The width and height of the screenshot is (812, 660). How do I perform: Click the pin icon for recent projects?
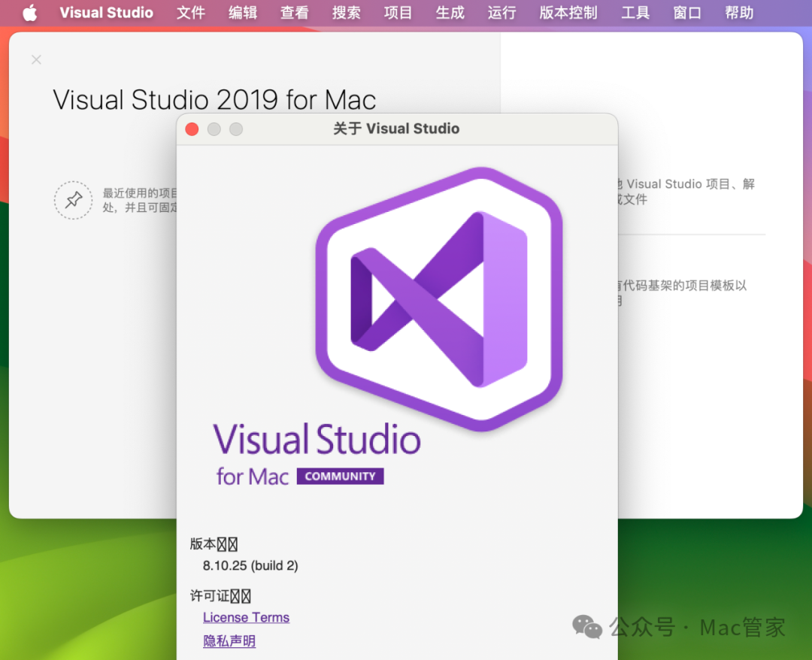pyautogui.click(x=74, y=200)
